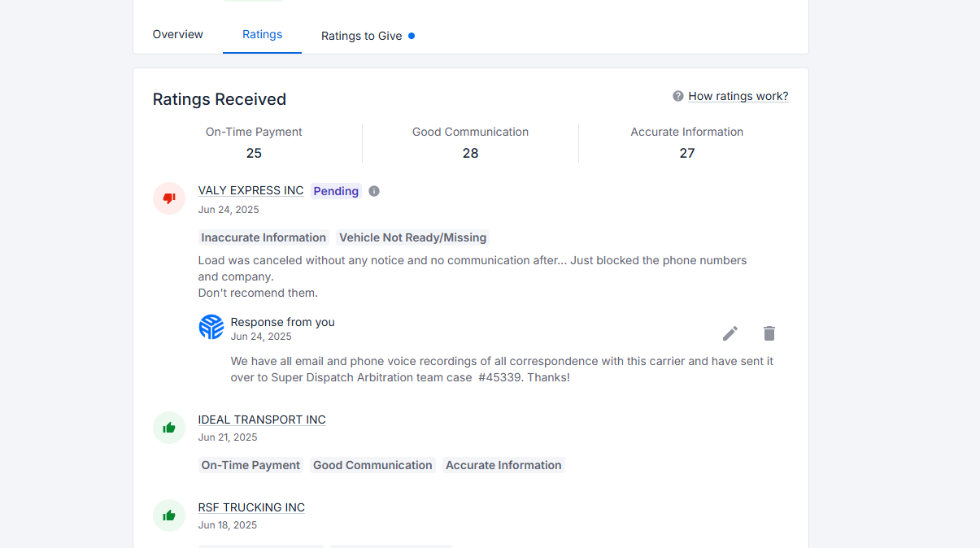Viewport: 980px width, 548px height.
Task: Open the Ratings to Give tab
Action: click(360, 36)
